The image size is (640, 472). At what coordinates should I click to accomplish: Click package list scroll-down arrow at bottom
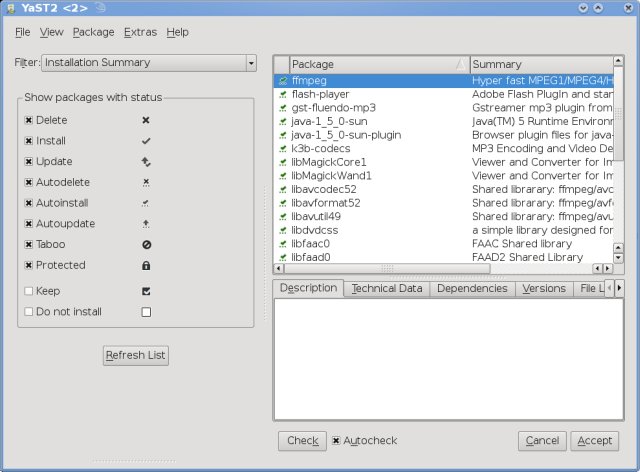[618, 258]
